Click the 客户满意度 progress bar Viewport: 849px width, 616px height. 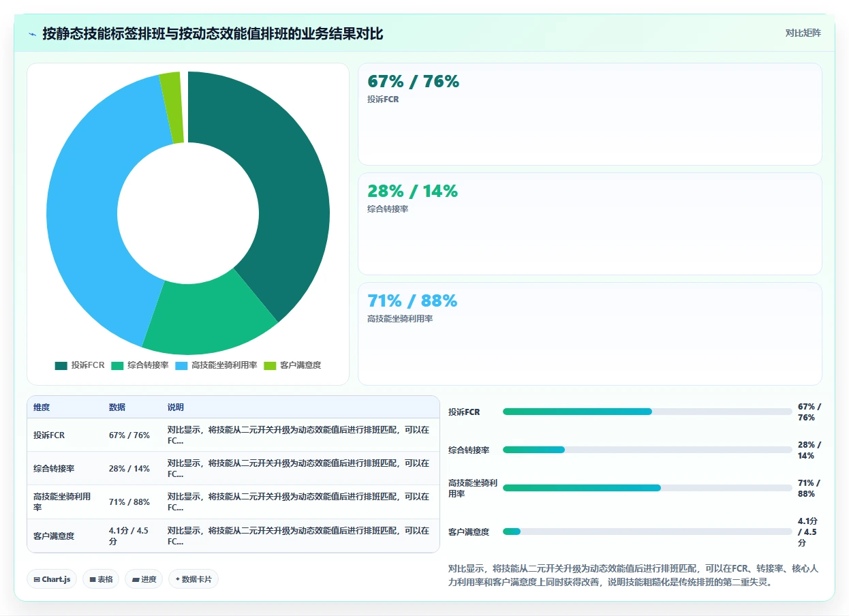point(647,532)
